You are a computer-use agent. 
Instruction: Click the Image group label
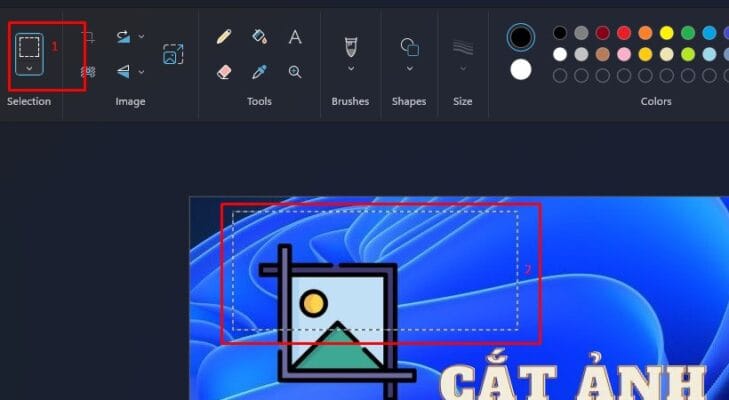pyautogui.click(x=130, y=101)
